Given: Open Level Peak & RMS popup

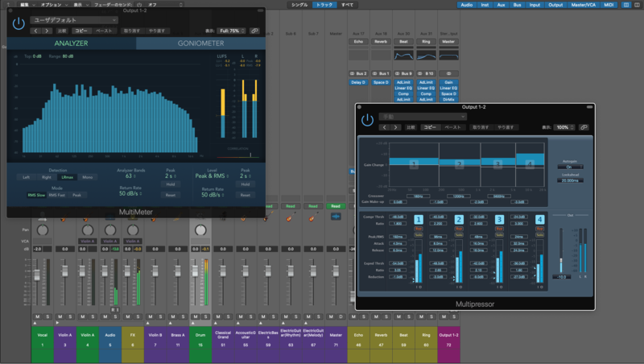Looking at the screenshot, I should [x=212, y=176].
